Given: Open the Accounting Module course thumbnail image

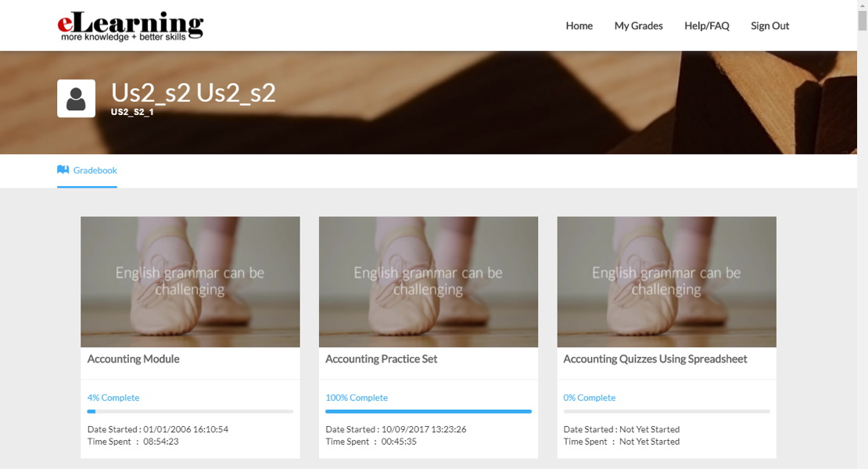Looking at the screenshot, I should [189, 281].
